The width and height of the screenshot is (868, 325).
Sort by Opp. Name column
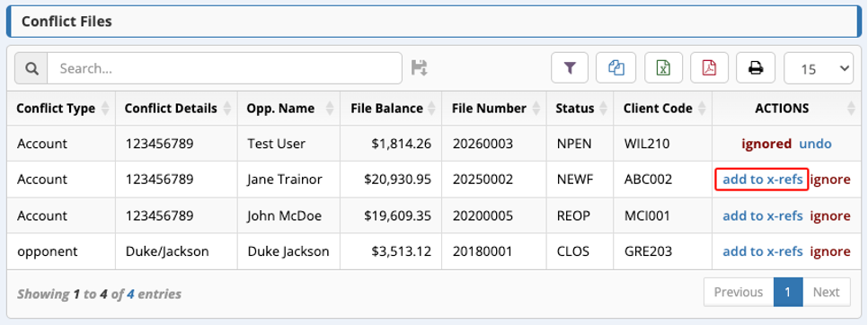[289, 109]
